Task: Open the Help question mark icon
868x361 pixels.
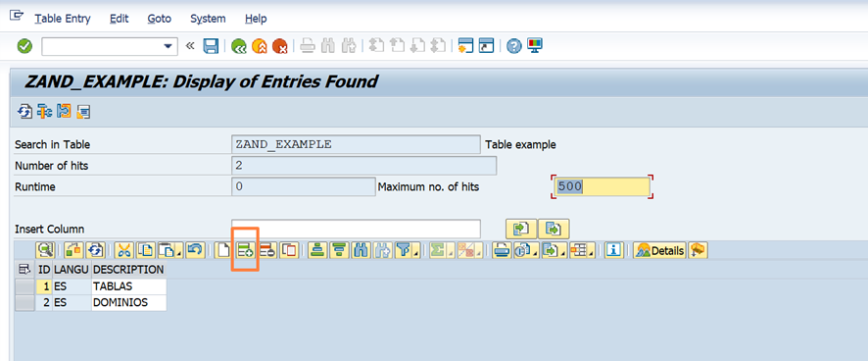Action: pos(514,46)
